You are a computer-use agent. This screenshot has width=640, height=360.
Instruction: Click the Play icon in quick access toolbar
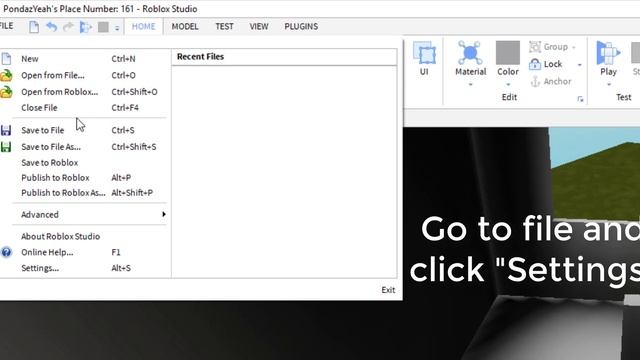click(x=86, y=27)
